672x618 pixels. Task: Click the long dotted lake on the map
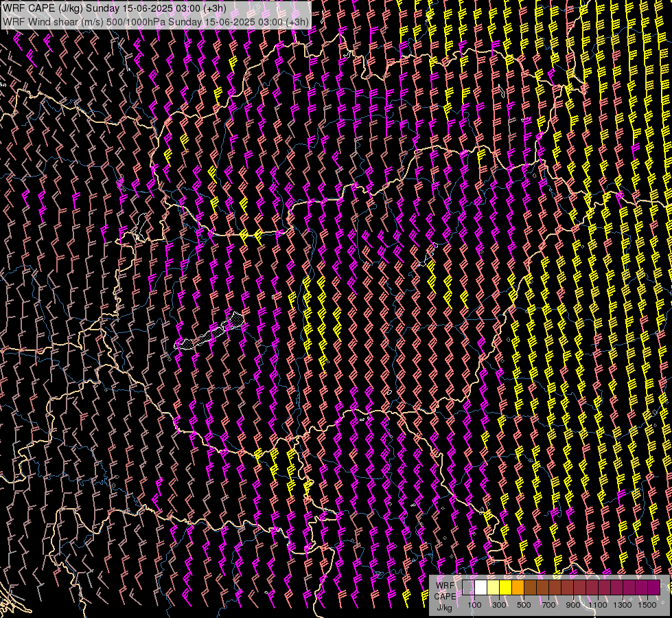pos(210,332)
